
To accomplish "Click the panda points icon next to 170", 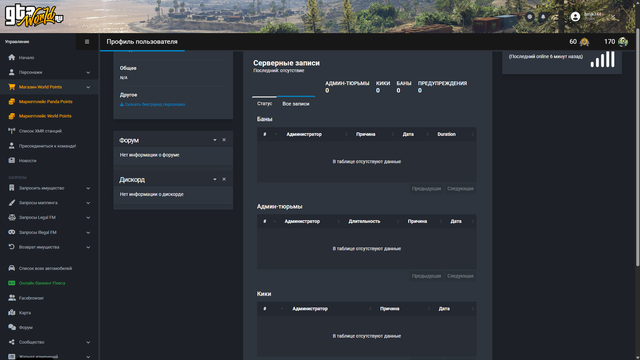I will tap(622, 42).
